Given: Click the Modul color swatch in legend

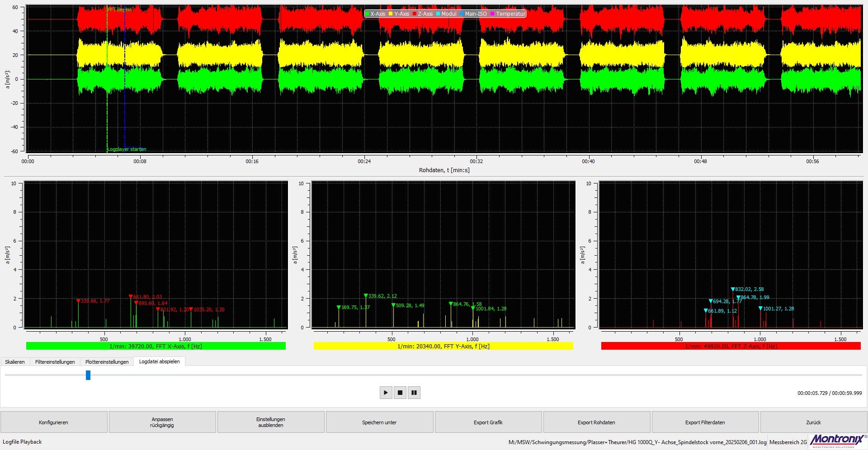Looking at the screenshot, I should pos(439,14).
